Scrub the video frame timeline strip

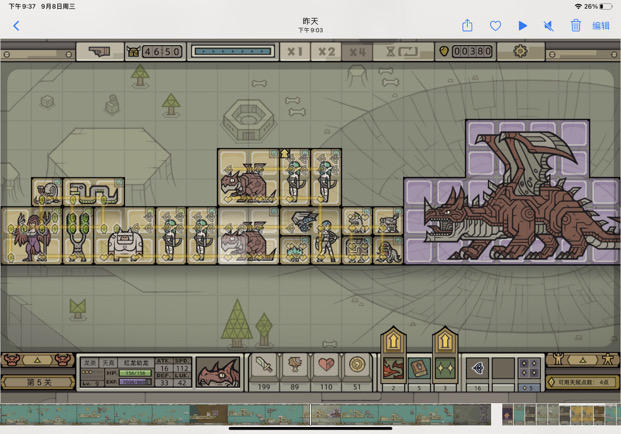coord(246,414)
